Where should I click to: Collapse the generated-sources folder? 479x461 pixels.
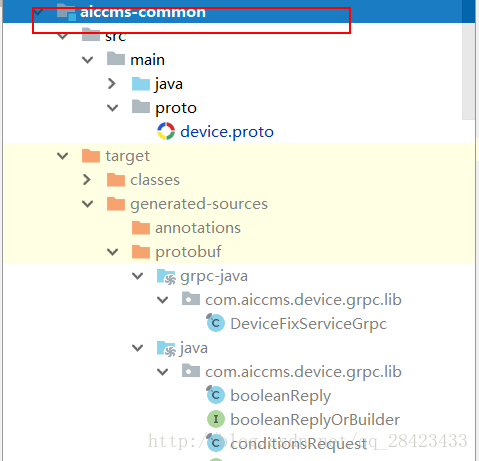pyautogui.click(x=88, y=204)
